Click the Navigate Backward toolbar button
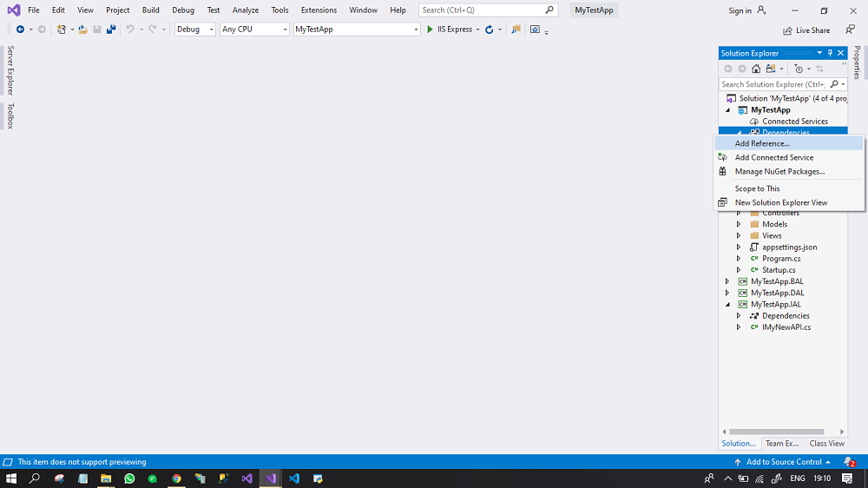The width and height of the screenshot is (868, 488). coord(21,30)
